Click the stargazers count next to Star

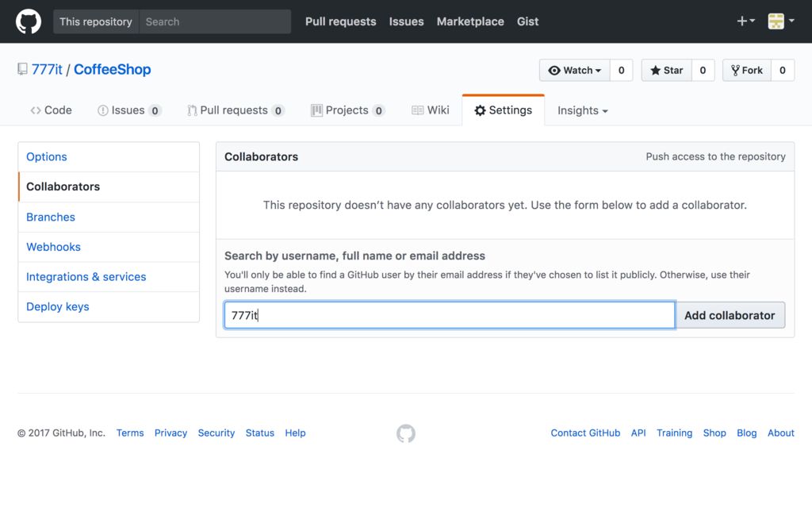[x=703, y=71]
